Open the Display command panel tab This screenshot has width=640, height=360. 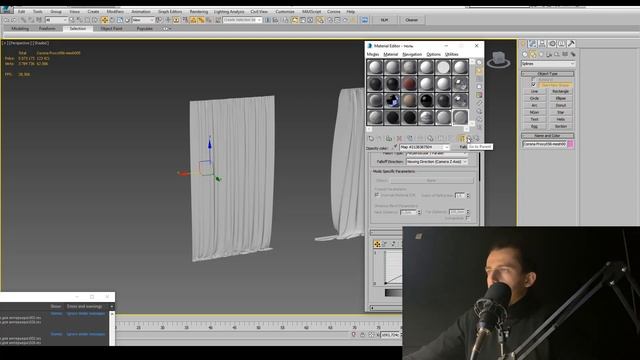click(562, 44)
